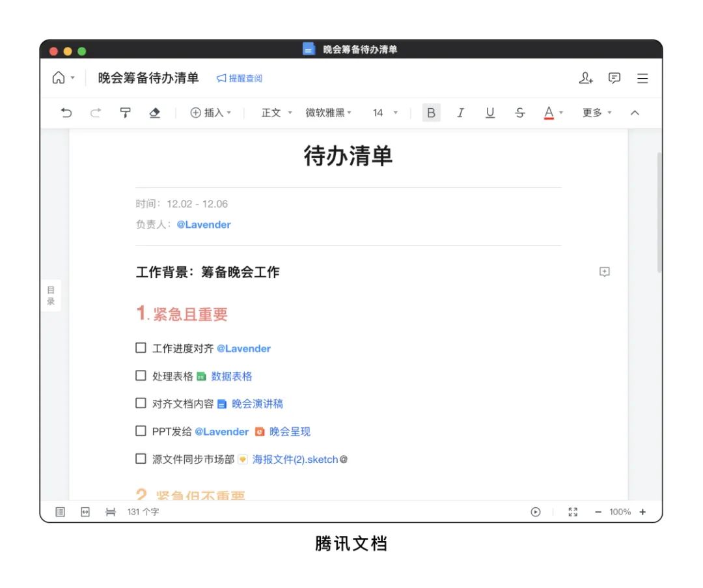703x588 pixels.
Task: Click the home icon
Action: point(59,77)
